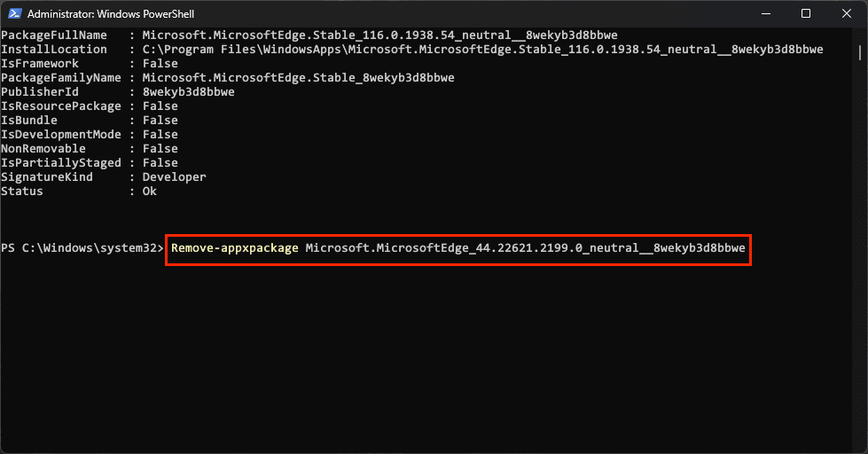Close the Administrator PowerShell window
The image size is (868, 454).
847,13
